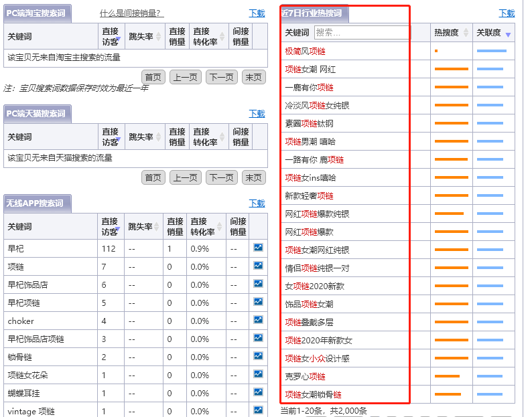Show trend chart for 项链女花朵 keyword

coord(258,375)
